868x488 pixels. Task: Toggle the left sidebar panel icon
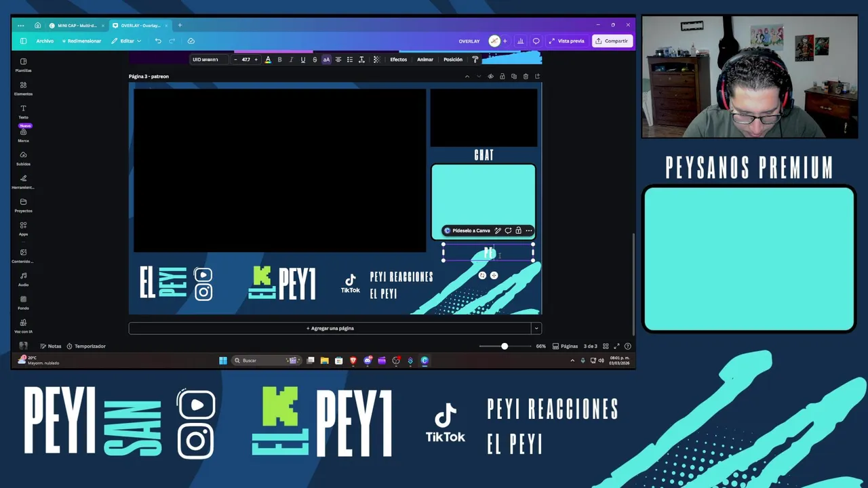(x=23, y=41)
